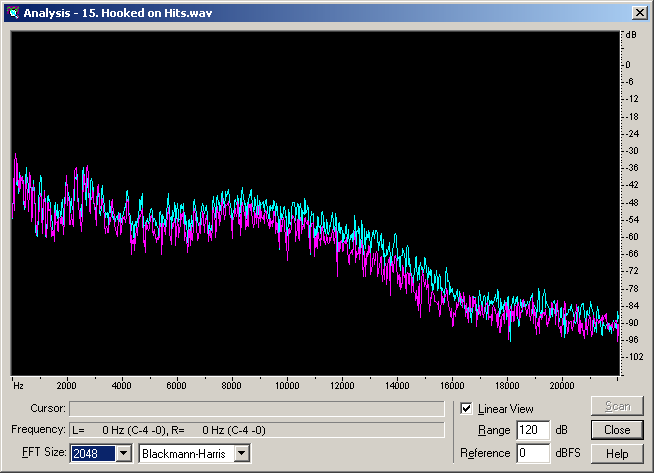This screenshot has width=654, height=473.
Task: Click the 20000 Hz axis label
Action: pyautogui.click(x=562, y=386)
